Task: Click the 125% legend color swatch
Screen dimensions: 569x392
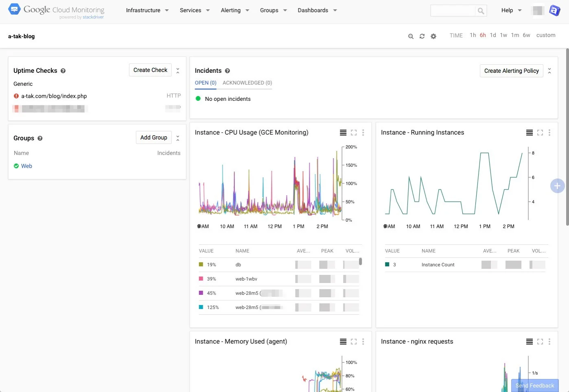Action: tap(201, 307)
